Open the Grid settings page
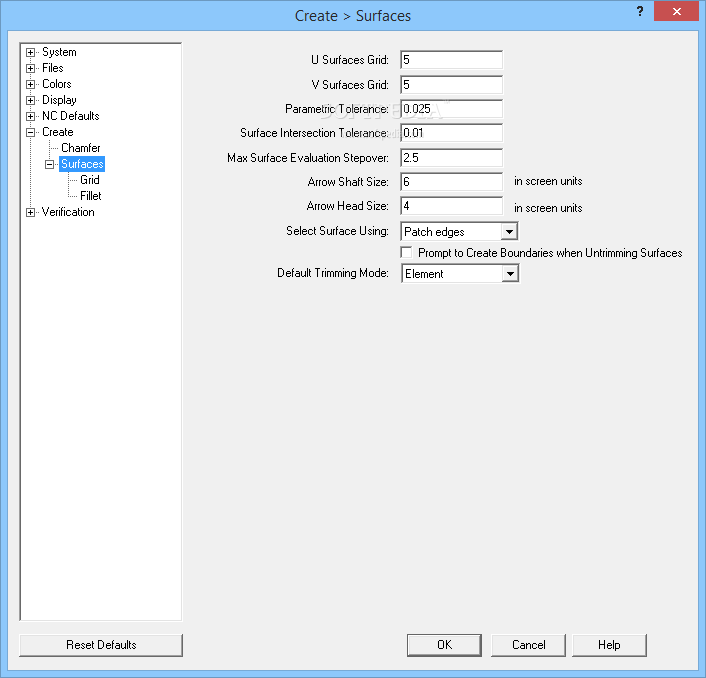 pos(90,180)
